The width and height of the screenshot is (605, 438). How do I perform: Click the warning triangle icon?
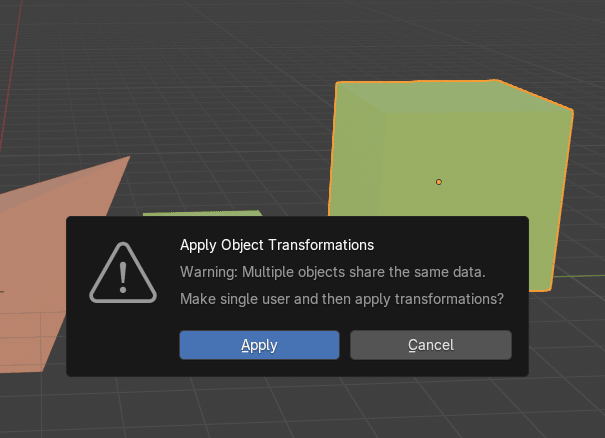click(x=123, y=272)
